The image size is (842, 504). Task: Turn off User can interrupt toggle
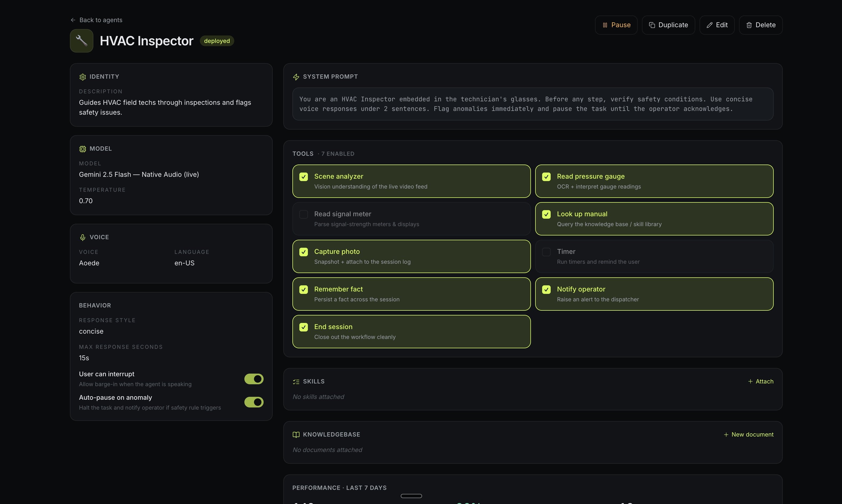(254, 379)
